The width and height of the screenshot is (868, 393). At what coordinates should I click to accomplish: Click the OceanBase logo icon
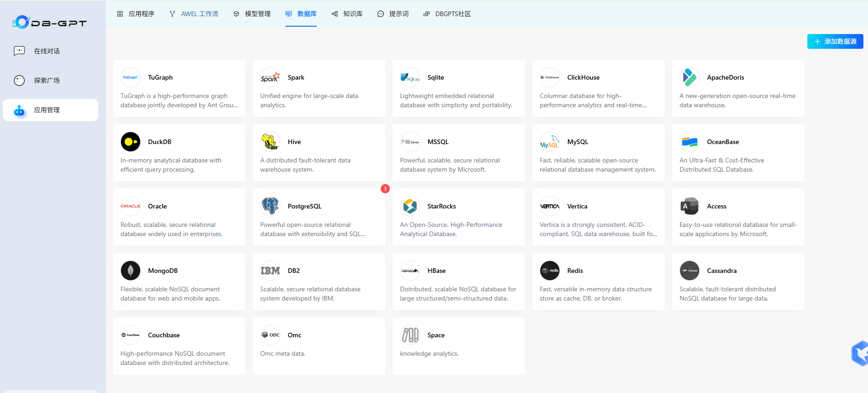[x=690, y=142]
